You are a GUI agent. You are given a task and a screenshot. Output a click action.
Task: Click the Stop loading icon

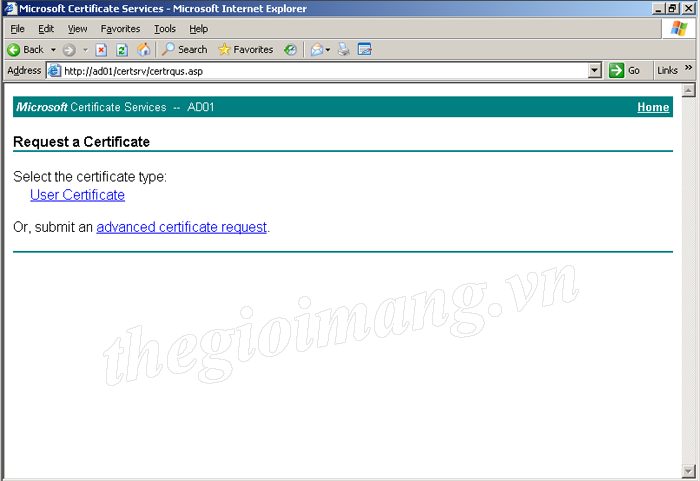pos(101,49)
